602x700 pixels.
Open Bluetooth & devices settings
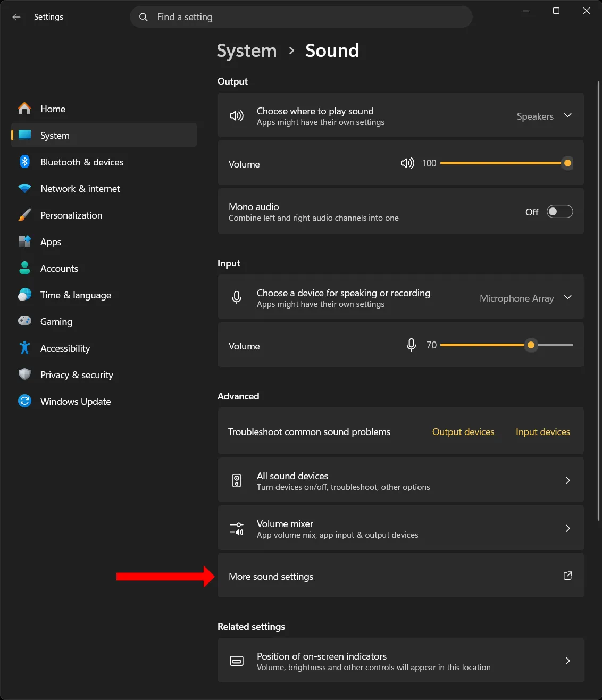tap(104, 162)
